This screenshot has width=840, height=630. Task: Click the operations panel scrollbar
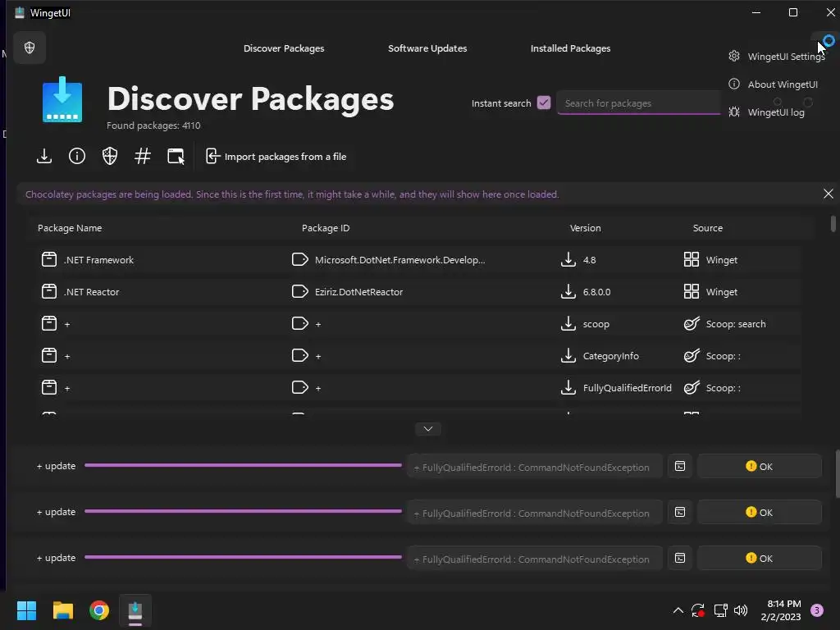(838, 474)
